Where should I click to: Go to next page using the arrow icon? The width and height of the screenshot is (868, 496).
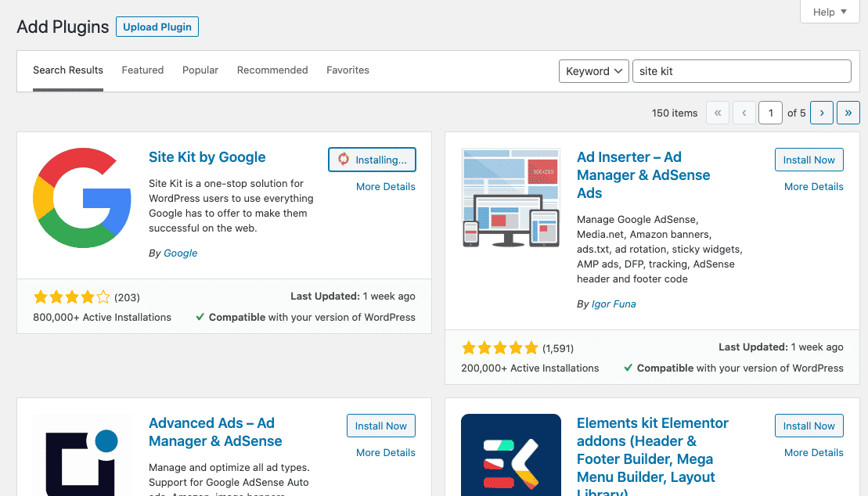pyautogui.click(x=821, y=113)
